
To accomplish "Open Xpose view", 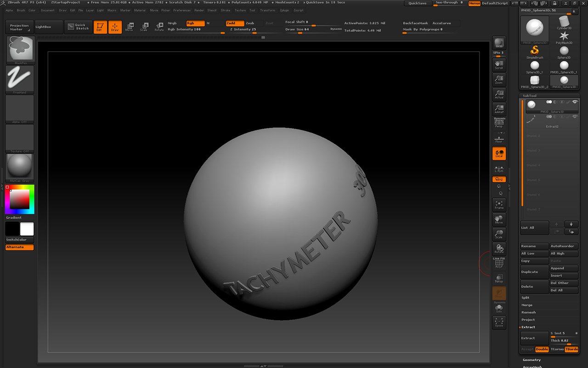I will [499, 322].
